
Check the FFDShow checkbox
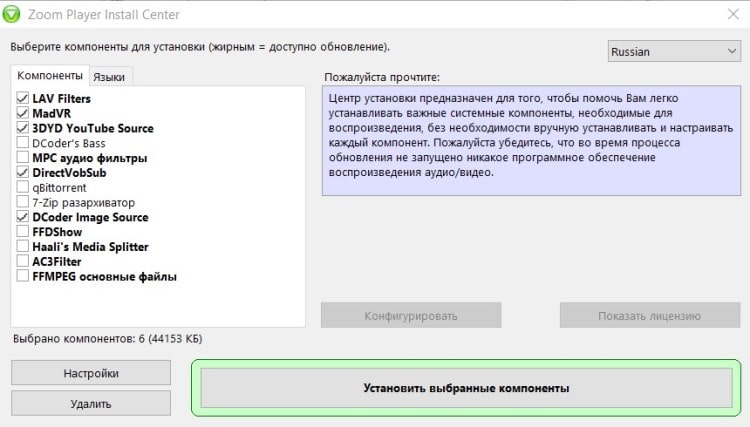click(22, 231)
